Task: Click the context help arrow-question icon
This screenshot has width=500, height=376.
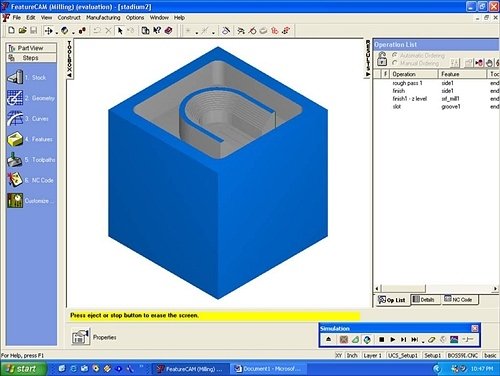Action: (157, 30)
